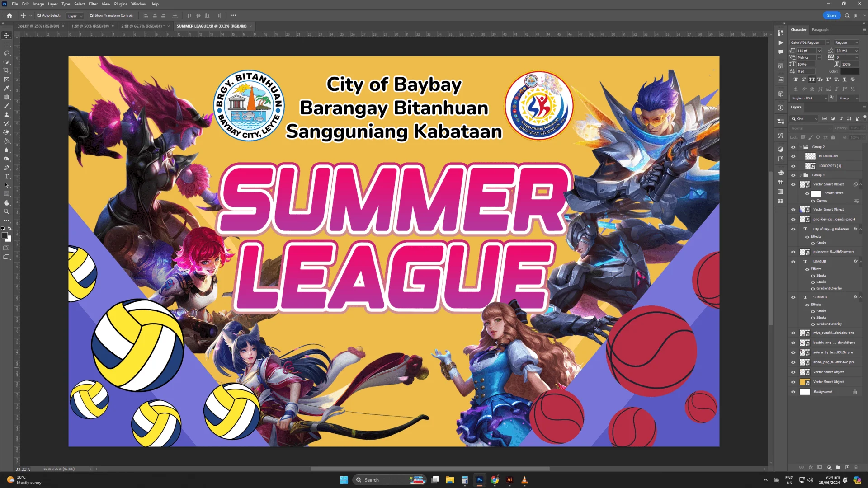868x488 pixels.
Task: Open the Auto-Select Layer dropdown
Action: coord(75,16)
